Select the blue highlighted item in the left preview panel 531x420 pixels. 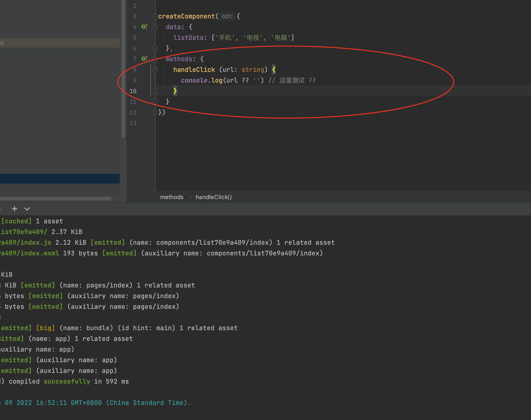coord(59,179)
